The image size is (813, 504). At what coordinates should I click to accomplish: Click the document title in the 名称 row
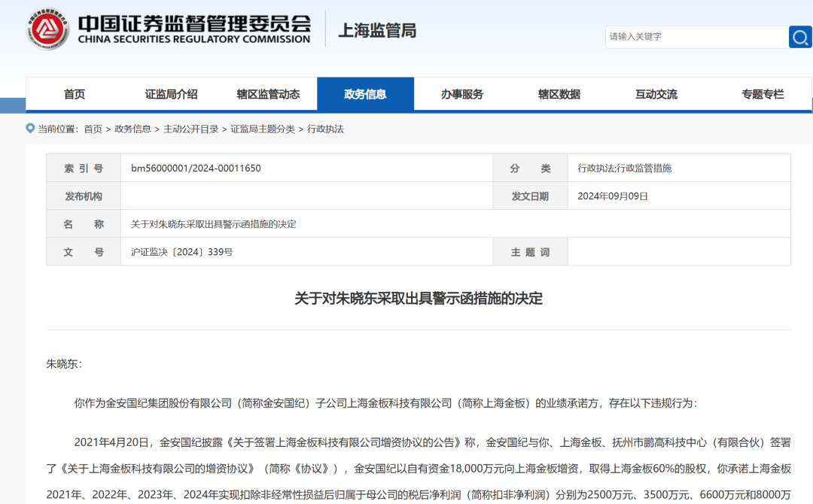click(214, 224)
